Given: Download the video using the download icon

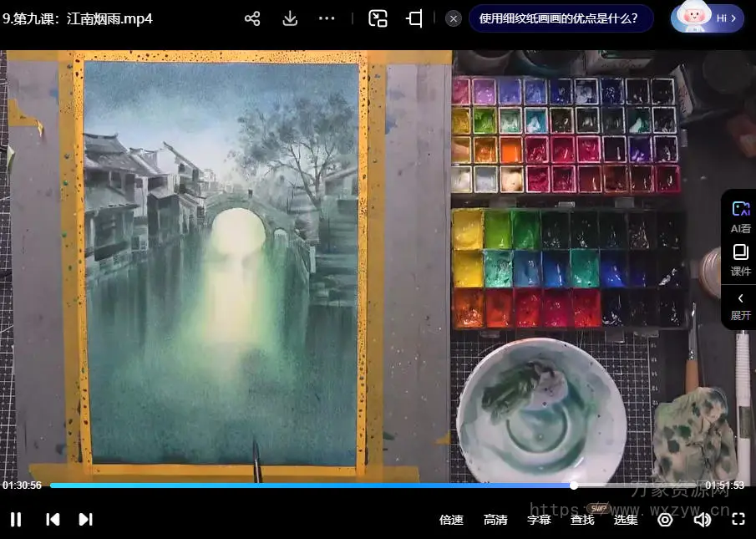Looking at the screenshot, I should [290, 18].
